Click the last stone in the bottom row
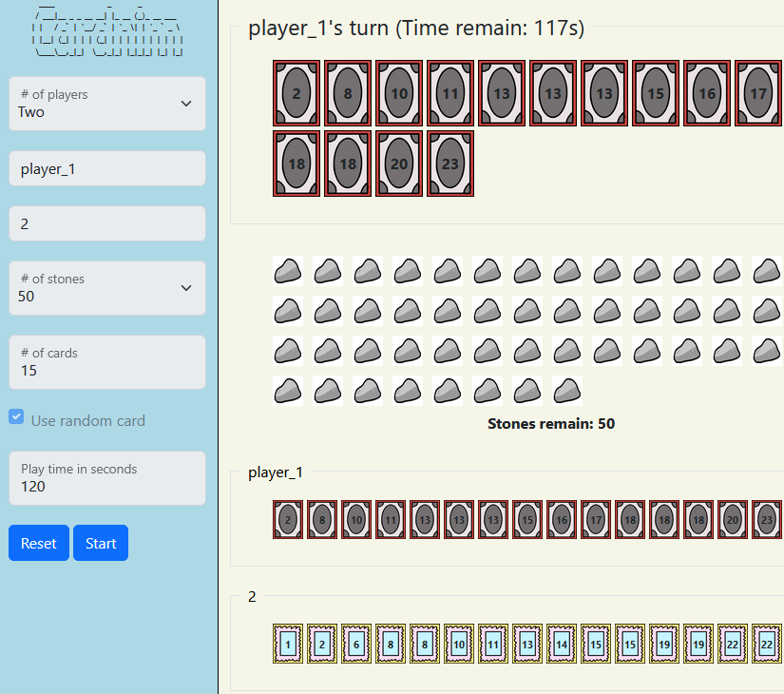This screenshot has width=784, height=694. 567,391
